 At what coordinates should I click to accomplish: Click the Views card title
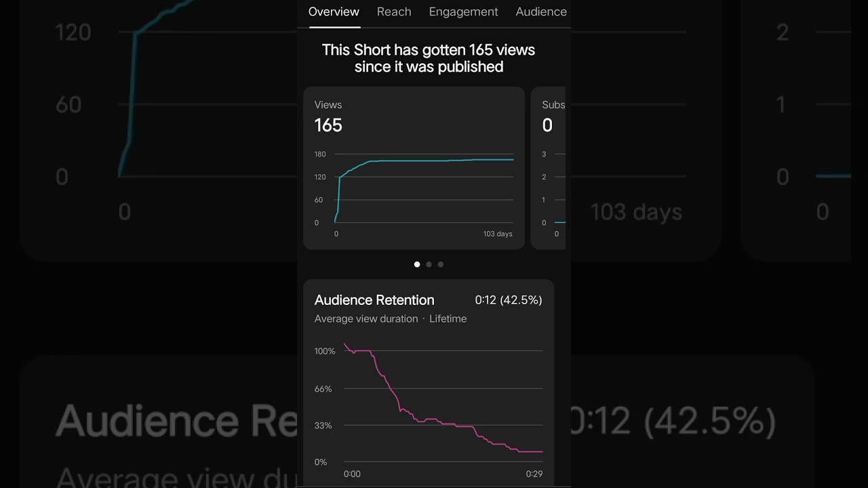point(328,104)
